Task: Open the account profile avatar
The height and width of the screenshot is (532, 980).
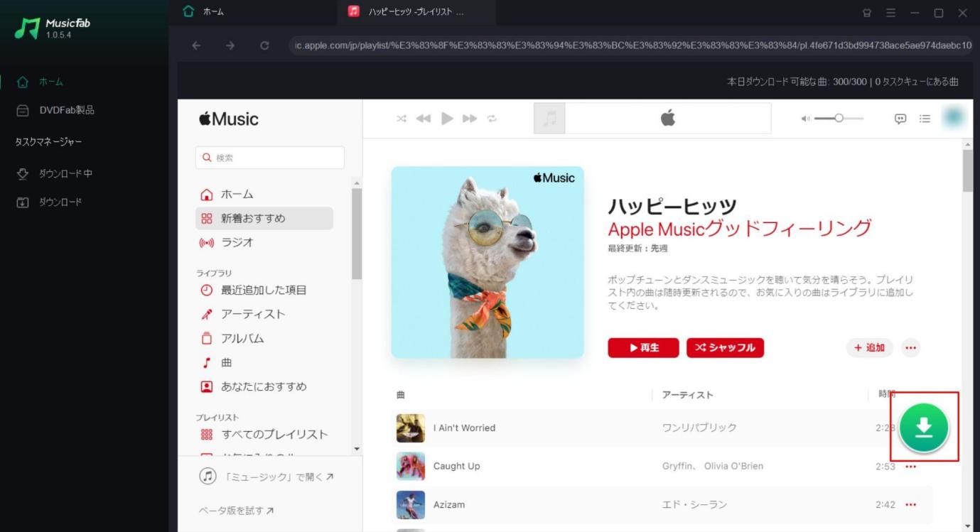Action: [x=954, y=118]
